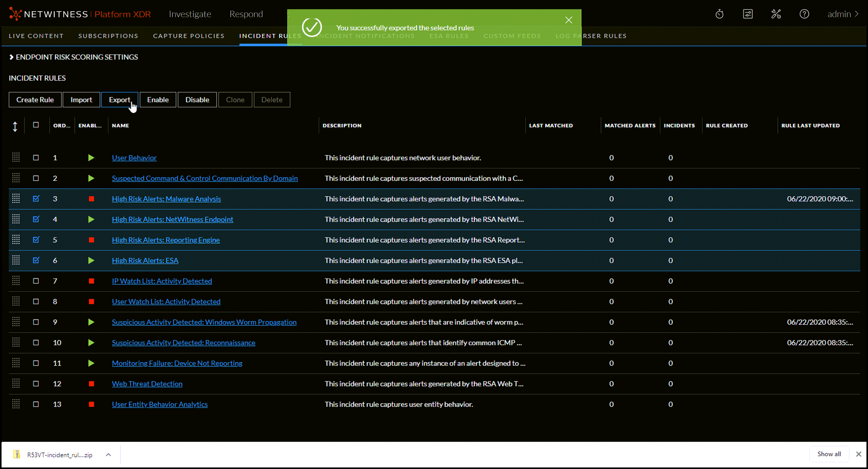Dismiss the export success notification
This screenshot has height=469, width=868.
pos(568,20)
